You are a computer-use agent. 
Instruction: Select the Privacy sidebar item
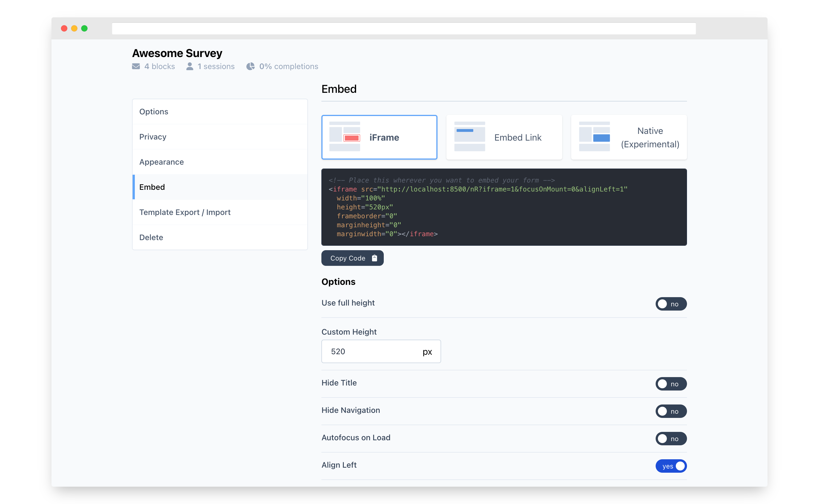tap(153, 137)
